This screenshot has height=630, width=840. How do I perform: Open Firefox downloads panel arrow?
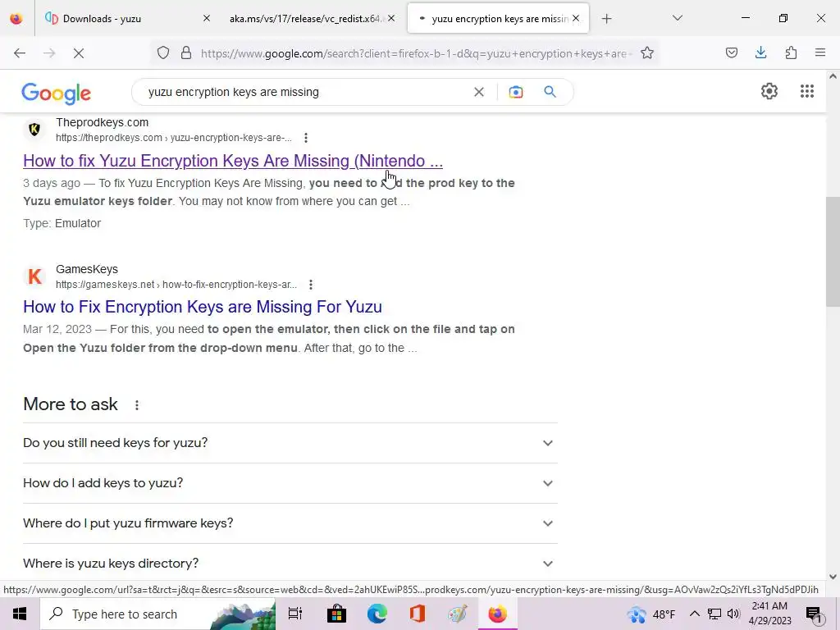pos(760,52)
